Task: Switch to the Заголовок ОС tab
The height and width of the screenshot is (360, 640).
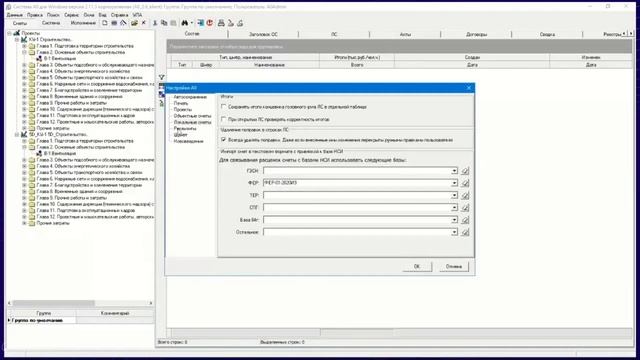Action: (263, 34)
